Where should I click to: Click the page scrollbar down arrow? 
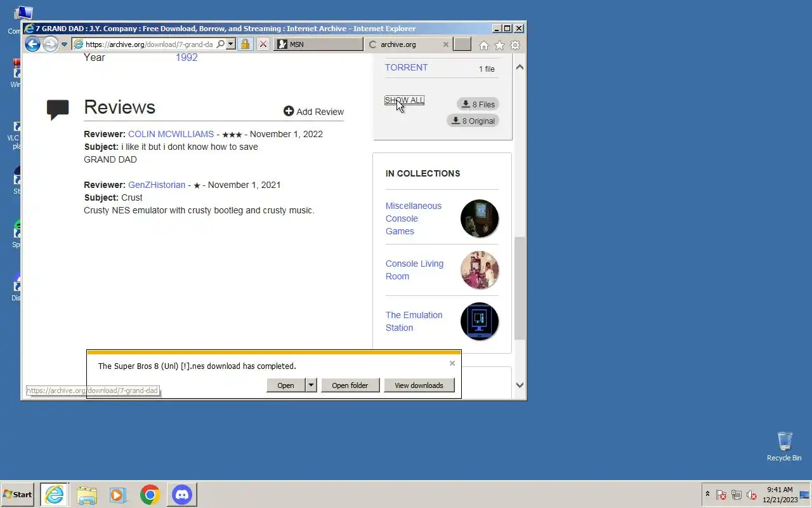[x=520, y=385]
